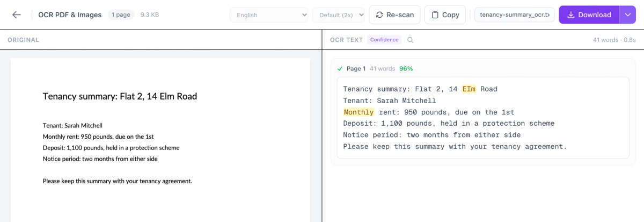
Task: Expand the Download options chevron
Action: [628, 15]
